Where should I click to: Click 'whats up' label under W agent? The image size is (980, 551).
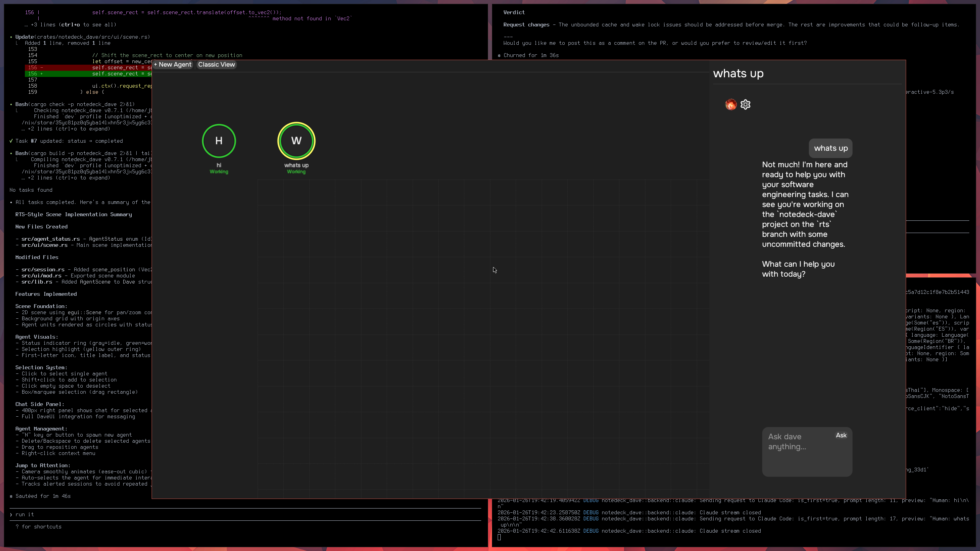point(296,165)
